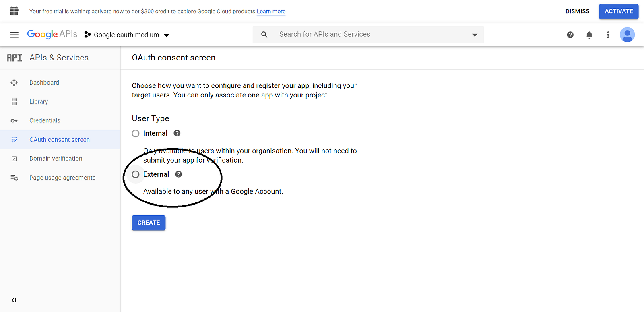Image resolution: width=644 pixels, height=312 pixels.
Task: Click the Internal option label
Action: (155, 133)
